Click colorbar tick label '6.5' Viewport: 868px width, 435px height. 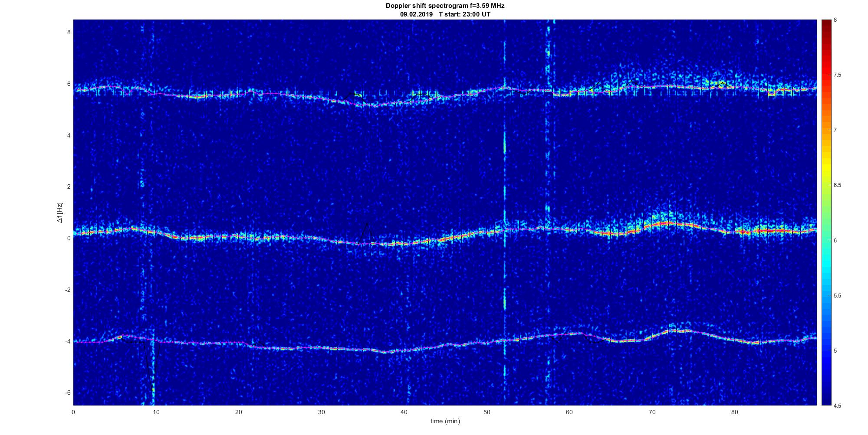pyautogui.click(x=838, y=185)
